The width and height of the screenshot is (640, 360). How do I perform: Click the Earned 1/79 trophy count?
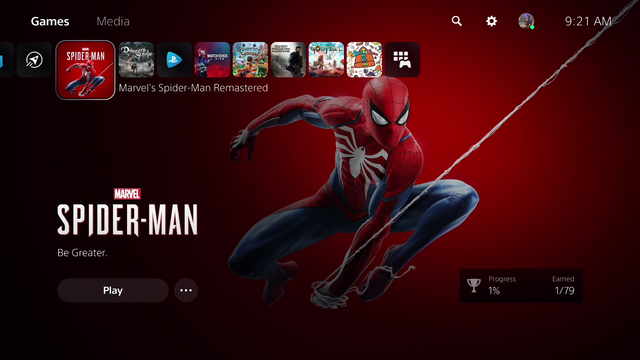[564, 285]
